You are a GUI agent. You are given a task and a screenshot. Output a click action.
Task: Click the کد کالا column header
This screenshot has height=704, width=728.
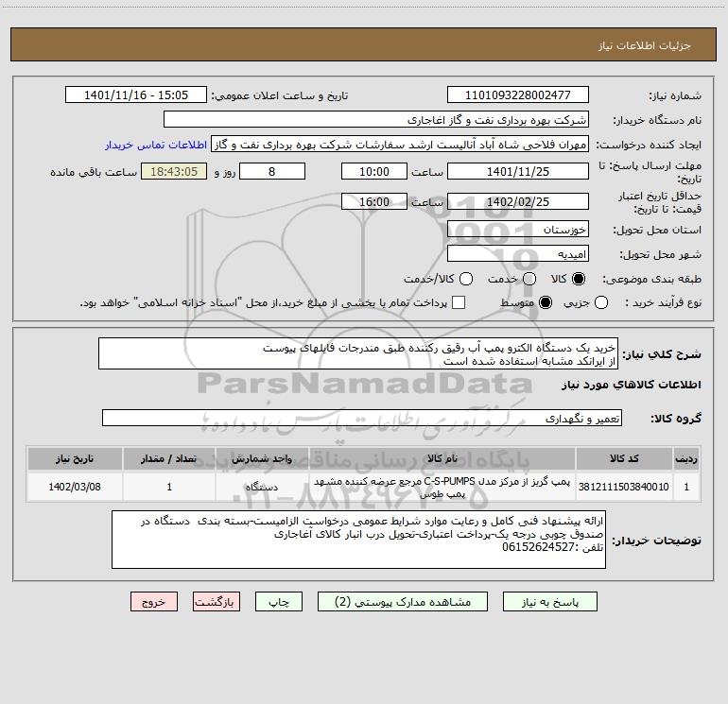click(x=624, y=458)
